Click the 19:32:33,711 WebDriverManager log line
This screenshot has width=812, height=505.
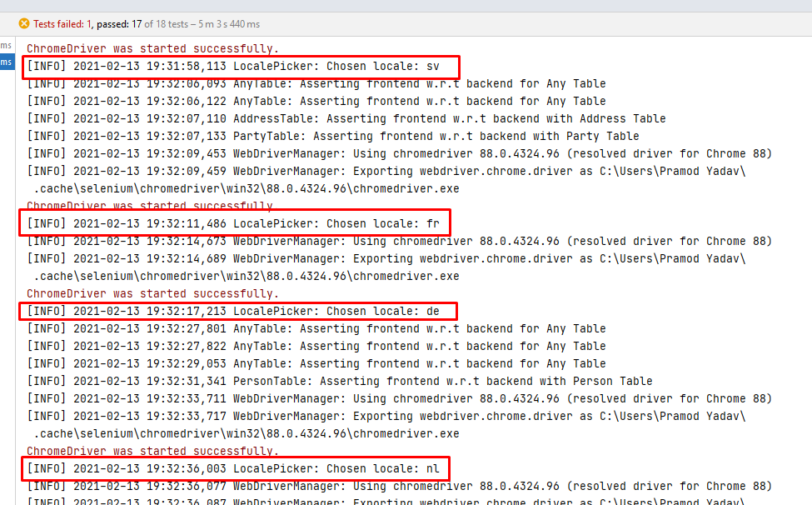[399, 399]
